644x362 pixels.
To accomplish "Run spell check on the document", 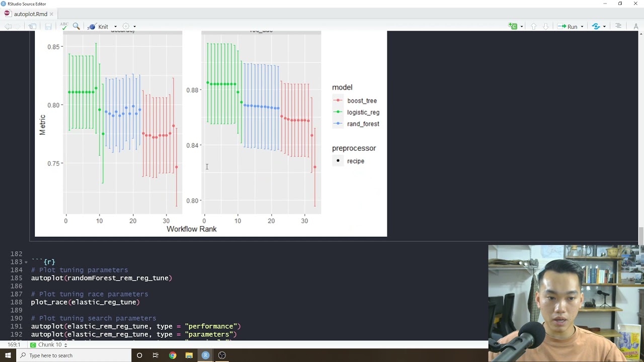I will point(64,26).
